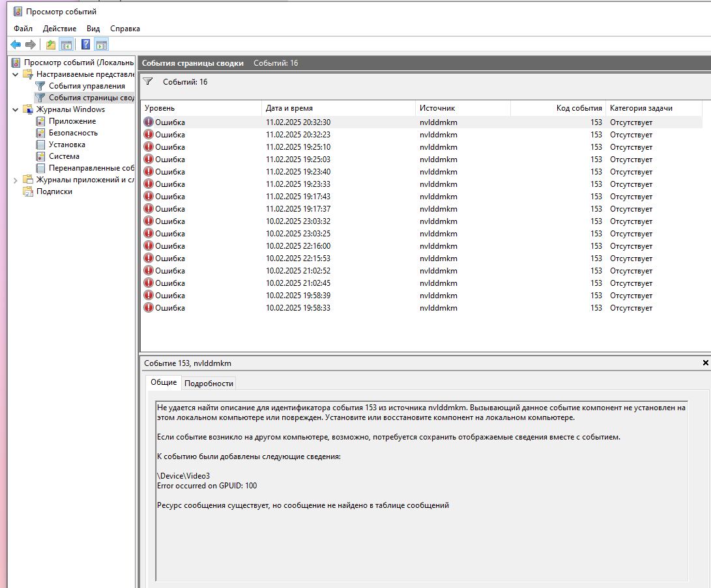Click the error icon of the 11.02.2025 19:25:10 event

149,147
